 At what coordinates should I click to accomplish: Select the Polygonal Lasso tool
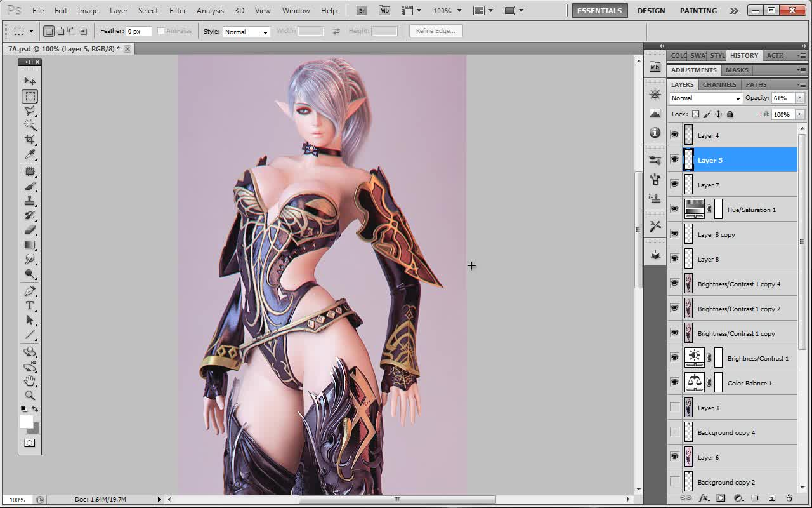(x=30, y=110)
